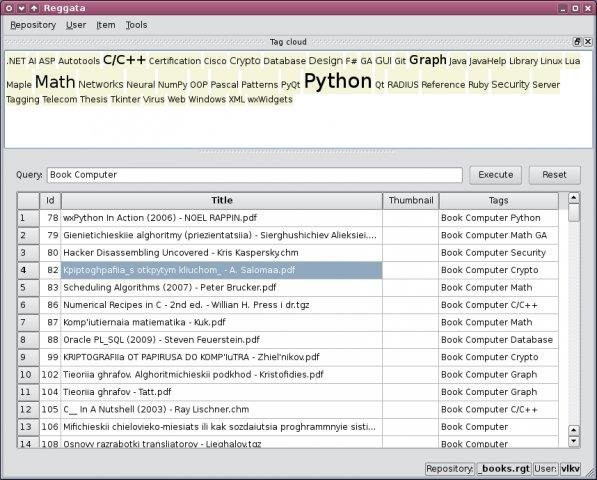Select 'Scheduling Algorithms (2007)' title cell
Viewport: 597px width, 480px height.
pos(222,288)
